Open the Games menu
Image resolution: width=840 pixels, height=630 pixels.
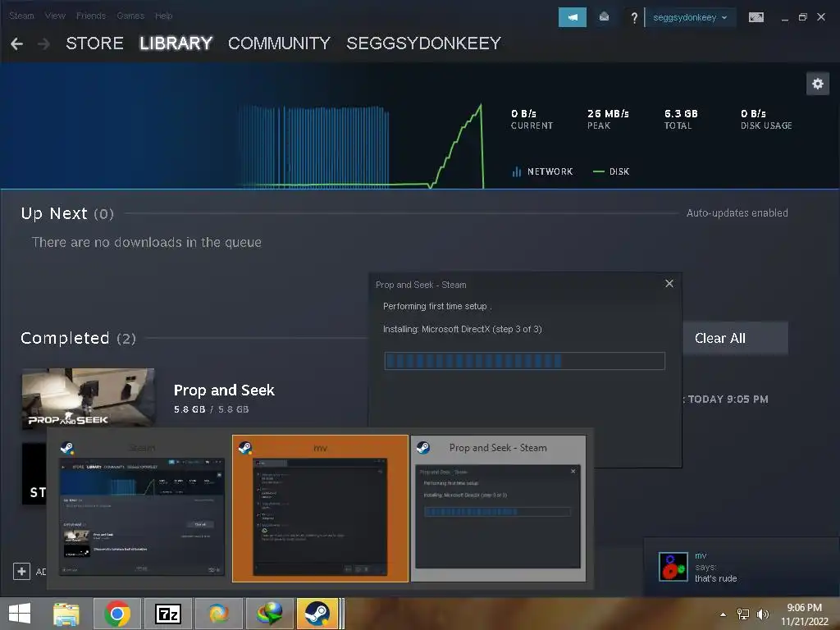coord(130,16)
